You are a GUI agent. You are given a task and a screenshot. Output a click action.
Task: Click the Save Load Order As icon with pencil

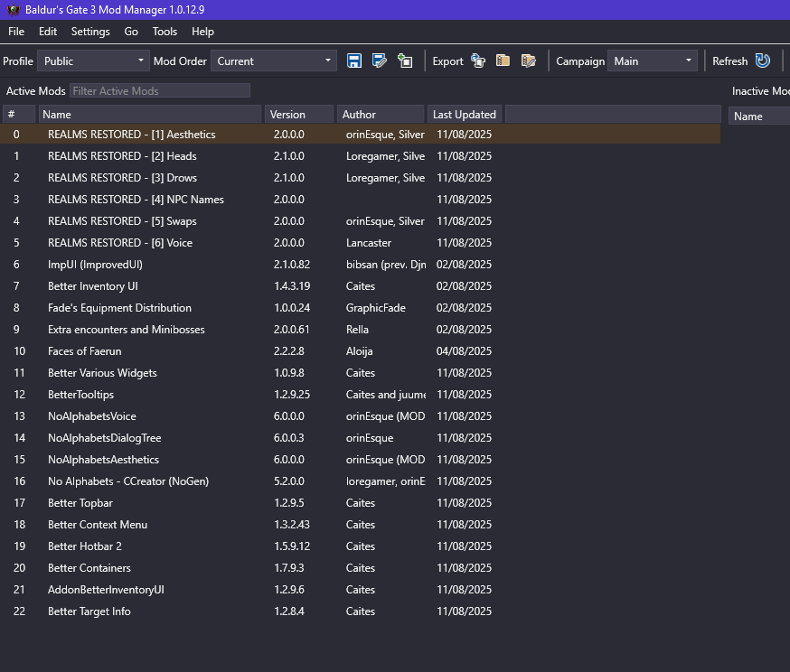[x=379, y=61]
